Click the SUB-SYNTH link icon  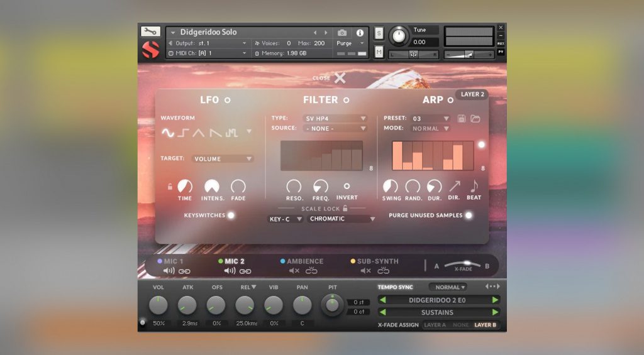pyautogui.click(x=383, y=271)
